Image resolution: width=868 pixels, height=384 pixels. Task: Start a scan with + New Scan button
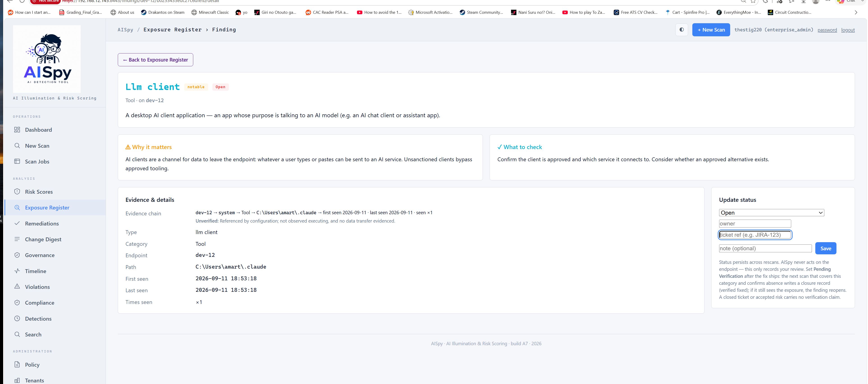pos(711,30)
